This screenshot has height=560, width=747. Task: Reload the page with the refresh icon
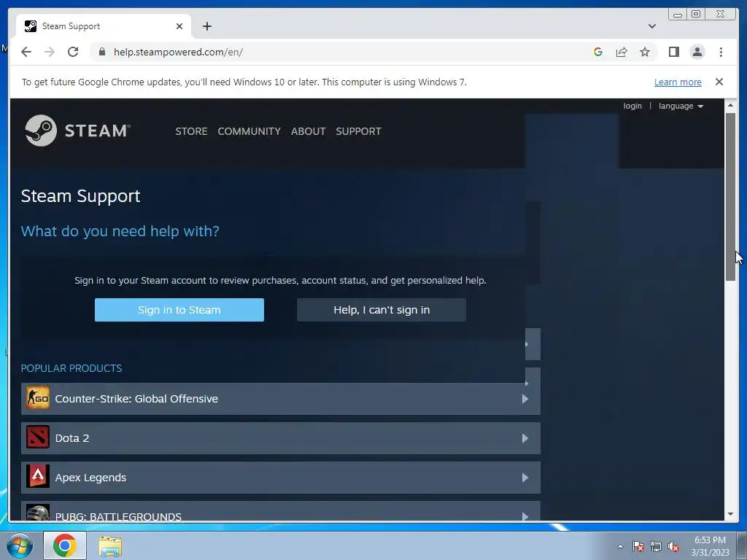73,52
